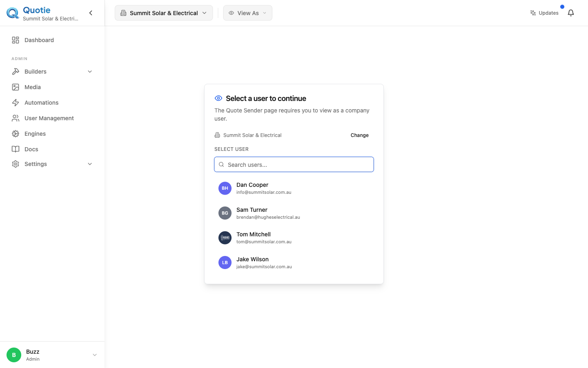This screenshot has height=368, width=588.
Task: Collapse the sidebar with the left chevron
Action: 91,13
